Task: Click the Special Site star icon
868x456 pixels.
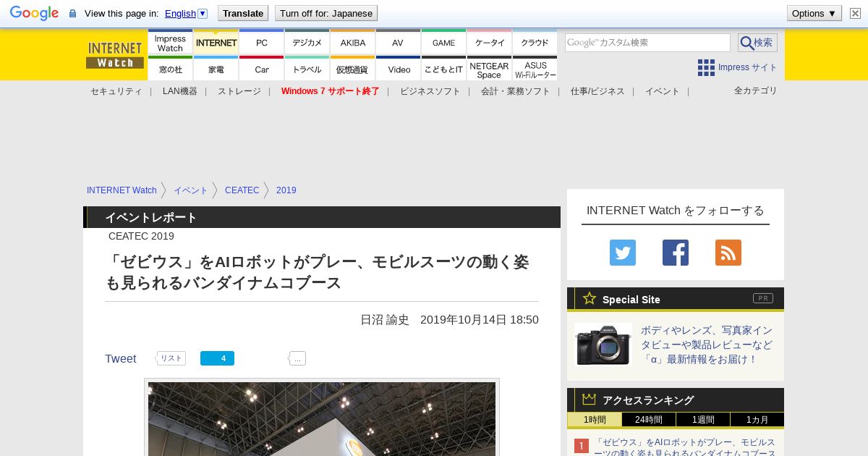Action: coord(590,298)
